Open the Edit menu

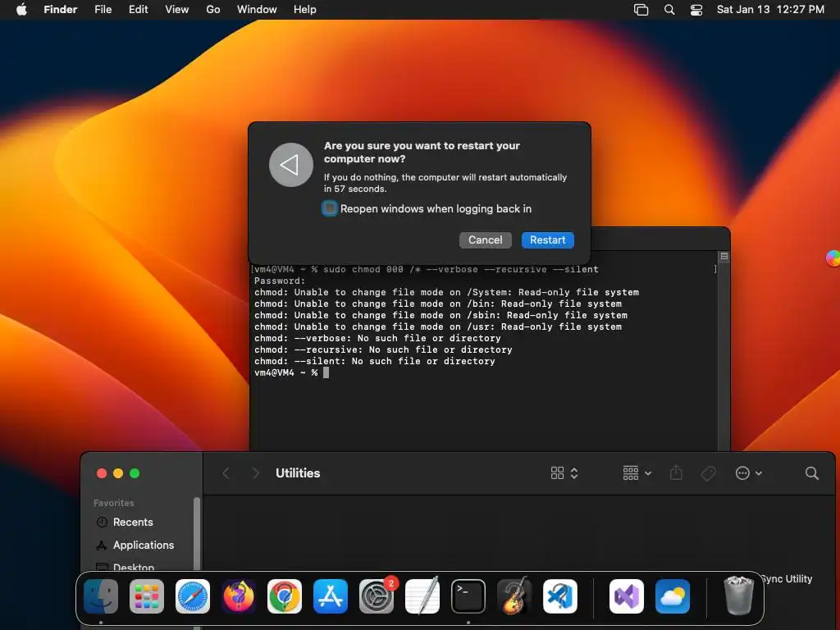[138, 9]
